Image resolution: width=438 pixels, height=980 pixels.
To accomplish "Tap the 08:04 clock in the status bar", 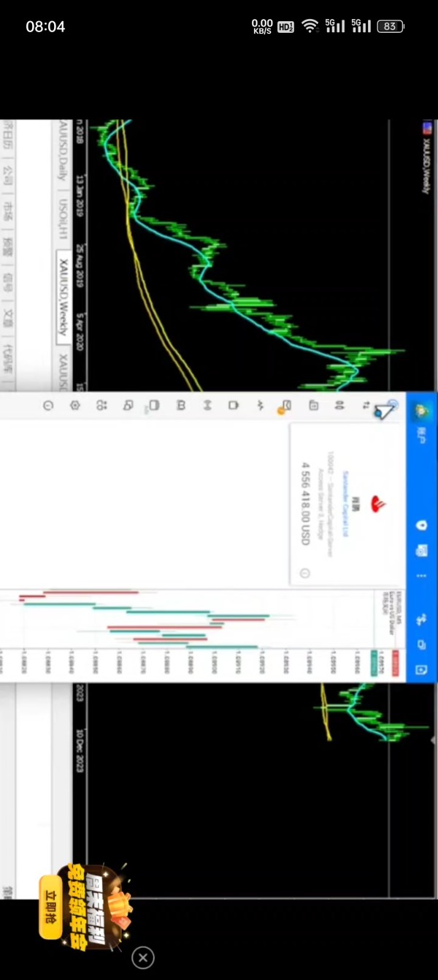I will tap(45, 26).
